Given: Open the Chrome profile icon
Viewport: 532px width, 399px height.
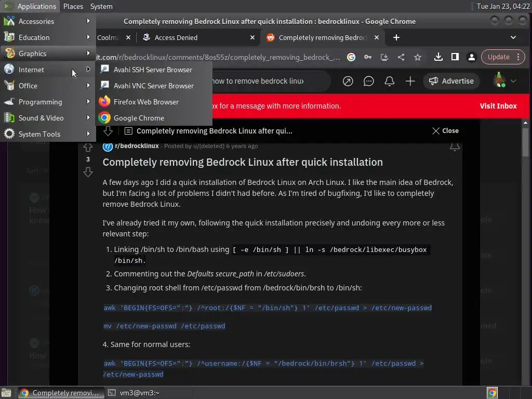Looking at the screenshot, I should [471, 57].
